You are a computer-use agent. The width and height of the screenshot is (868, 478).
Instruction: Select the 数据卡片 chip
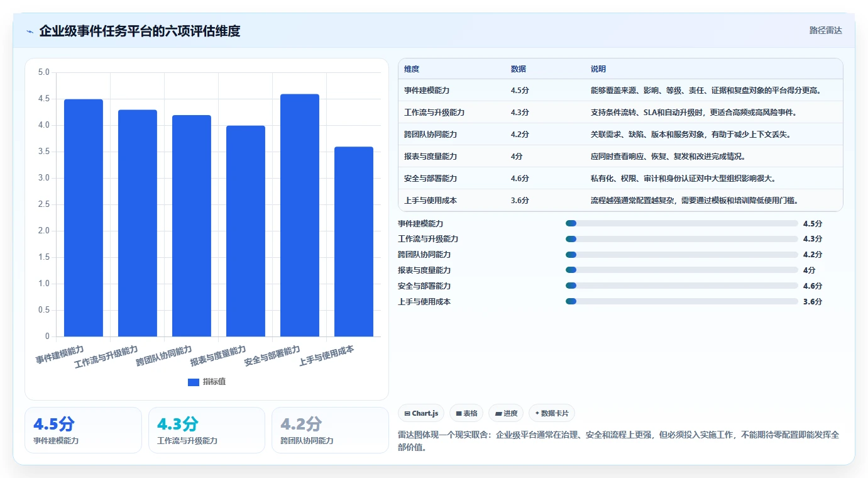[x=552, y=413]
